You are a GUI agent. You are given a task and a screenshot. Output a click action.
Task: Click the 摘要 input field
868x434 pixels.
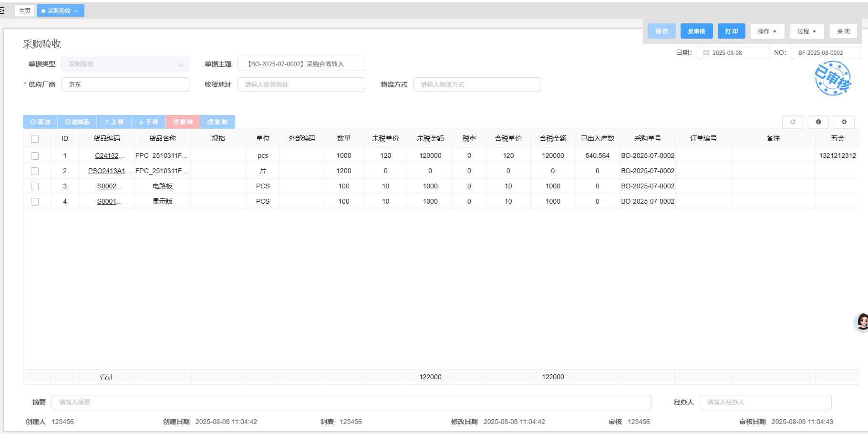point(351,402)
